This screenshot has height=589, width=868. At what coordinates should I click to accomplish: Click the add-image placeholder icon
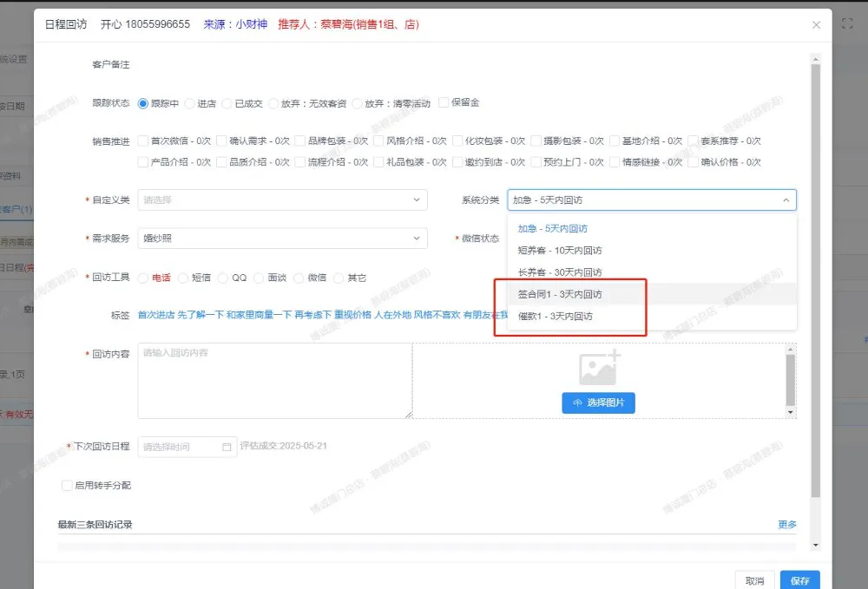600,369
